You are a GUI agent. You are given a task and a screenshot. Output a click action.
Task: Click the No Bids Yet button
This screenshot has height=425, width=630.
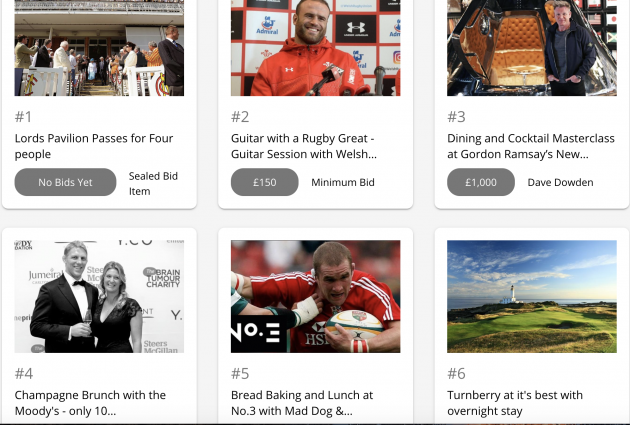[65, 182]
